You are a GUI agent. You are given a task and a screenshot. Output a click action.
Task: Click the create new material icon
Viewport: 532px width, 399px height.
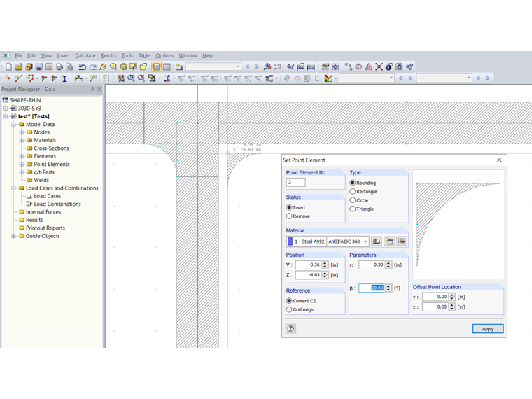[x=389, y=241]
